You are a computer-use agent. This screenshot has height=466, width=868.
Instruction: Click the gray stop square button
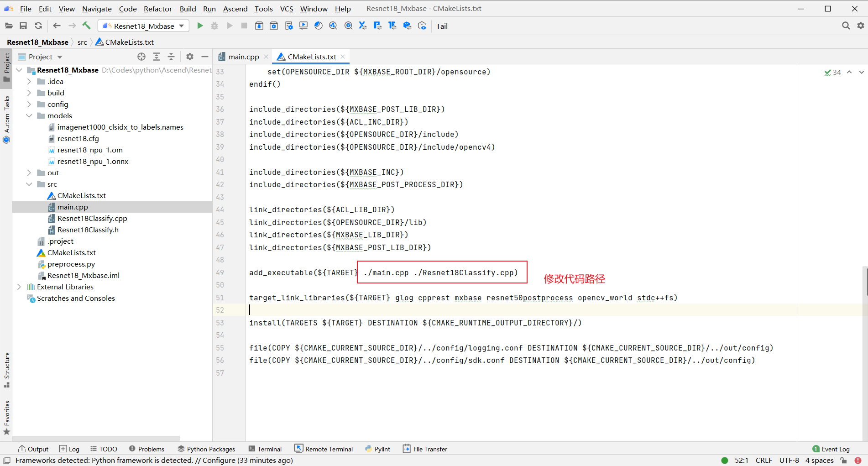point(244,26)
